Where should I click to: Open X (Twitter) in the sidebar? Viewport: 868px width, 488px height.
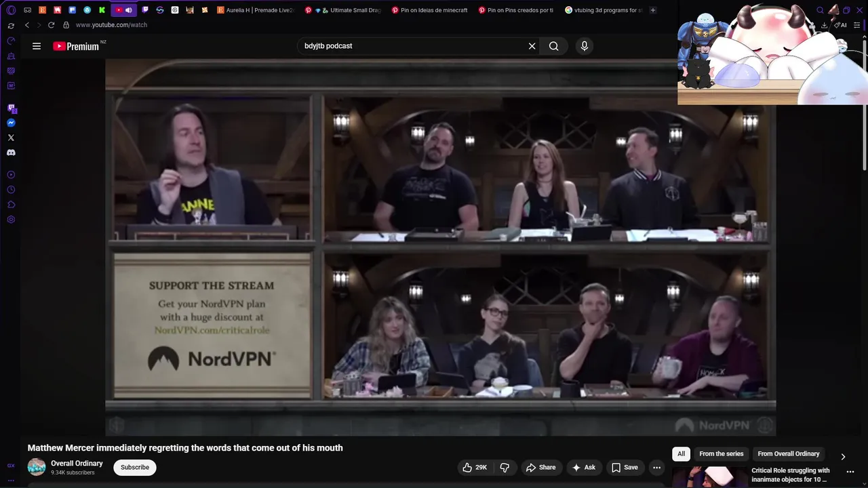[11, 138]
